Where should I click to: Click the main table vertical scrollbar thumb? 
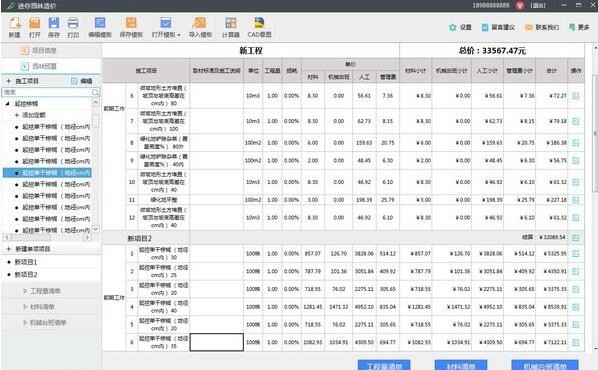pos(595,134)
